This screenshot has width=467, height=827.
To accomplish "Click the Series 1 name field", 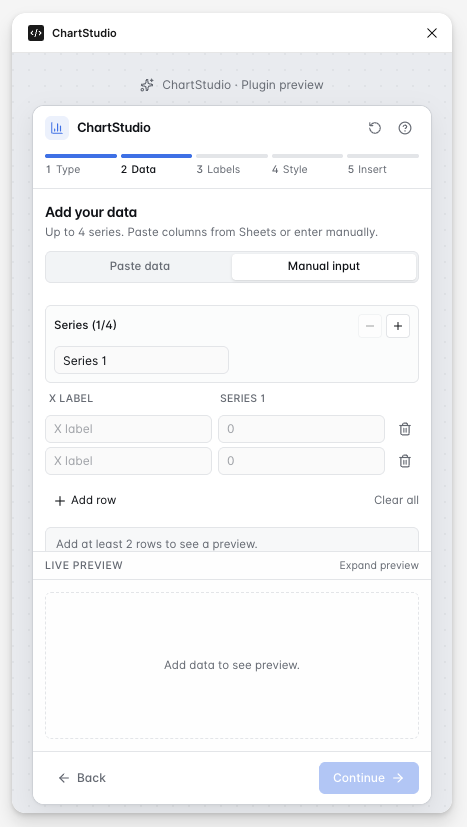I will 141,360.
